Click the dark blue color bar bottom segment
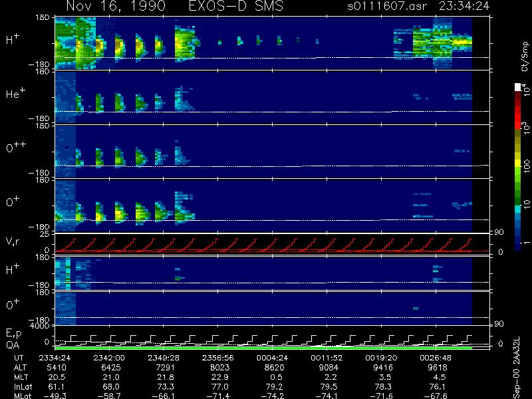This screenshot has height=399, width=532. [x=518, y=246]
